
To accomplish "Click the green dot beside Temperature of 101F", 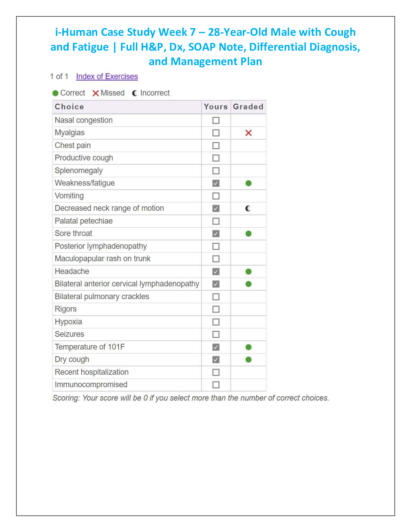I will [x=248, y=347].
